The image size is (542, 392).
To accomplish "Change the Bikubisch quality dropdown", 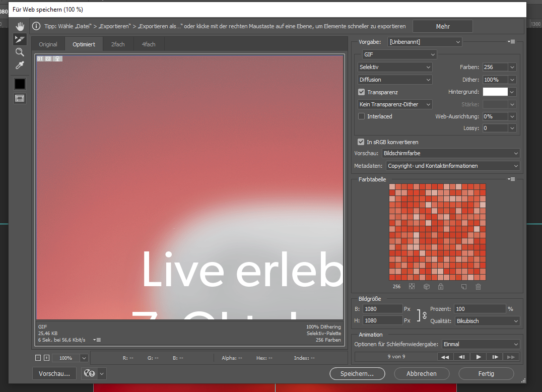I will click(487, 320).
